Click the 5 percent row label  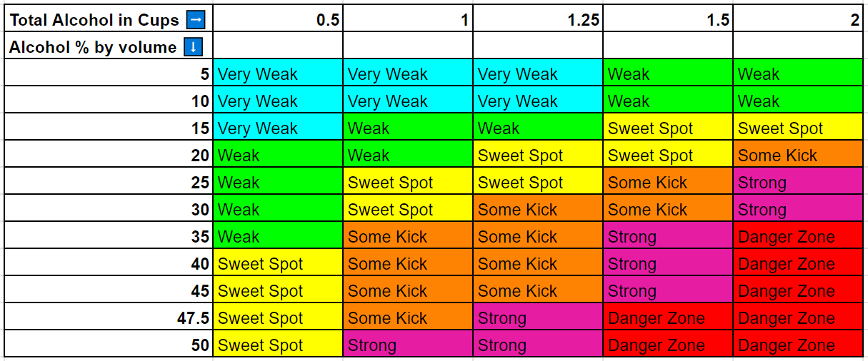coord(109,73)
